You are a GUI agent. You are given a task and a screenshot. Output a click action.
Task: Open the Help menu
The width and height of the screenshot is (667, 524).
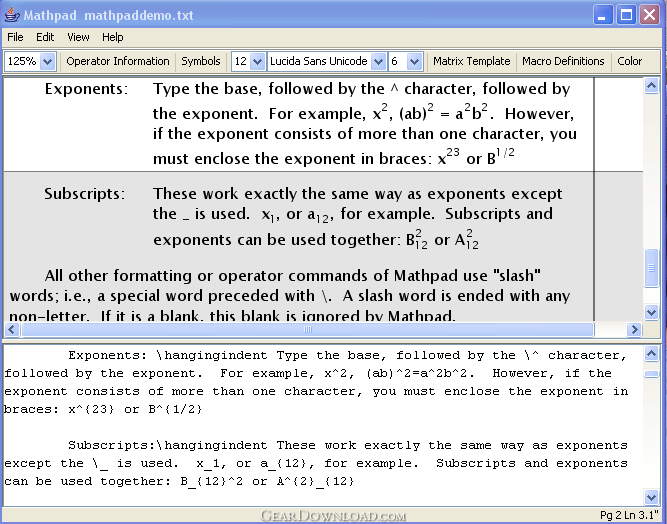[x=113, y=37]
